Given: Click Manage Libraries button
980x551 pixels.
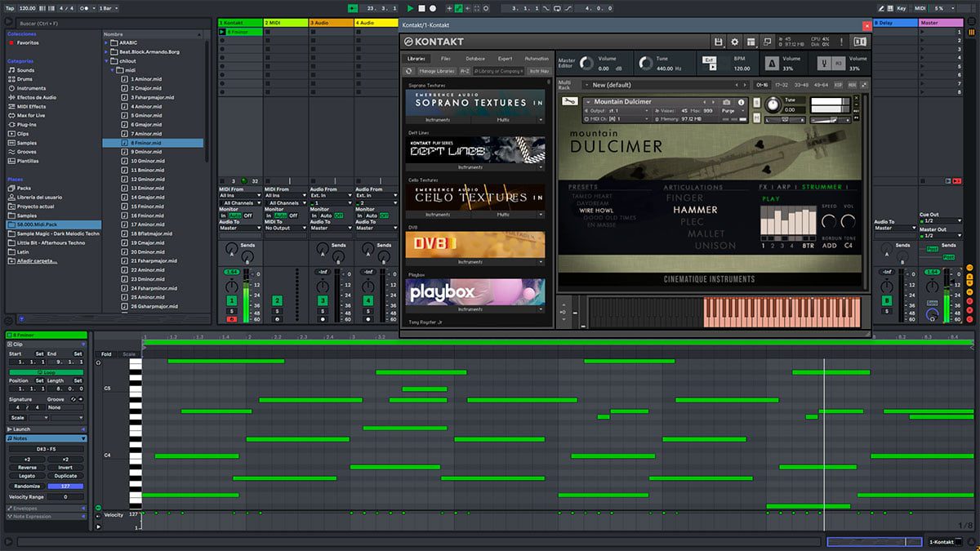Looking at the screenshot, I should 436,71.
